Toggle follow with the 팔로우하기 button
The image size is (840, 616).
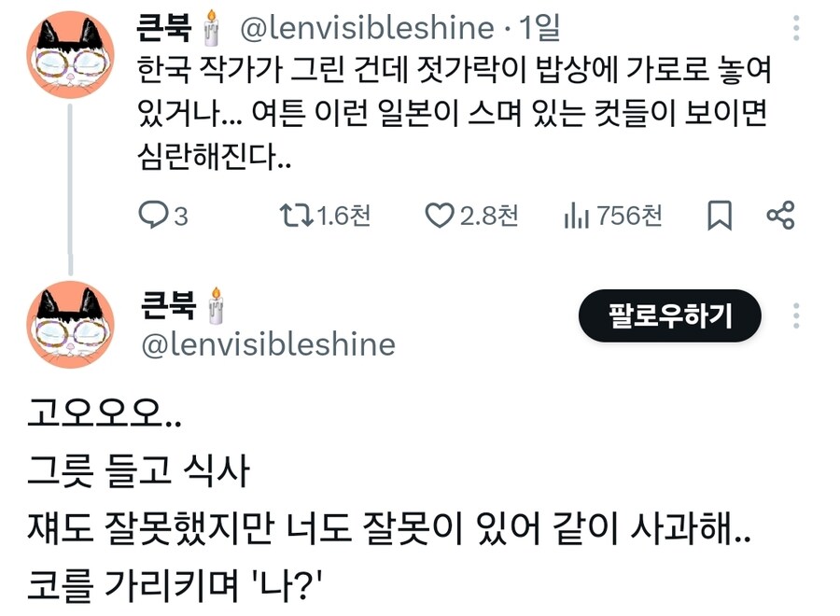pyautogui.click(x=670, y=317)
